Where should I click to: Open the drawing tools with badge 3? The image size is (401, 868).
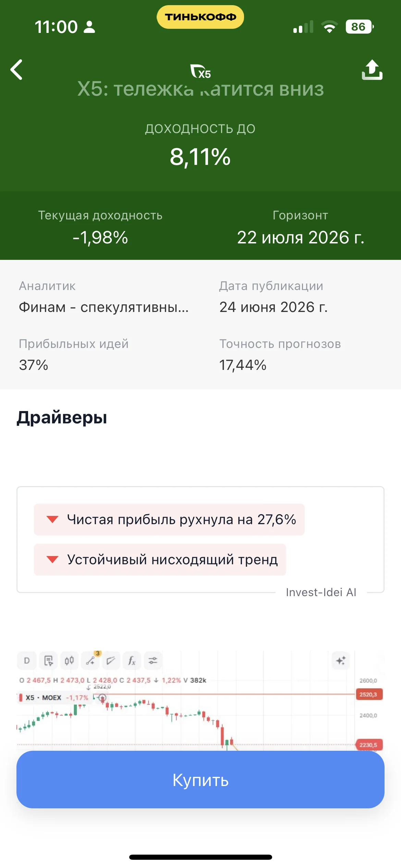tap(90, 660)
